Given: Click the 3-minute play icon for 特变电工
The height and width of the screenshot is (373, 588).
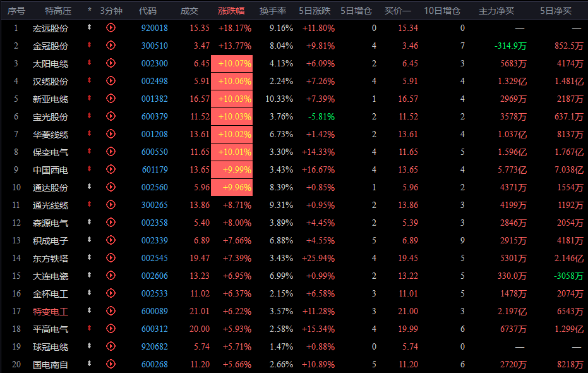Looking at the screenshot, I should tap(111, 310).
